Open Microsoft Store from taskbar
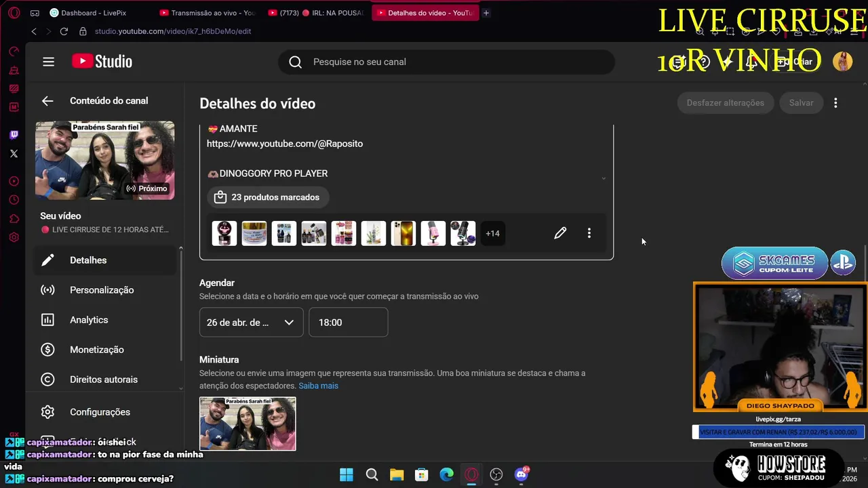 [x=422, y=474]
